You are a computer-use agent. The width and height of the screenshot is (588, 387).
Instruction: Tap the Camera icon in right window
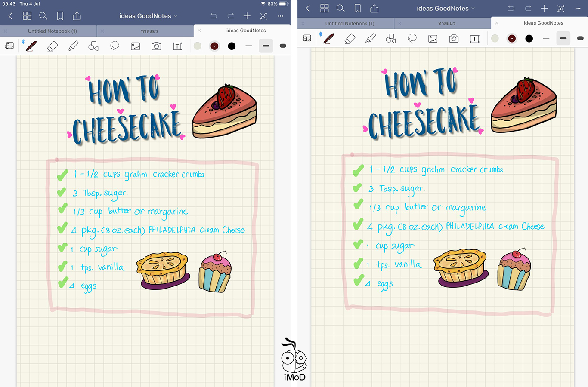(x=454, y=39)
